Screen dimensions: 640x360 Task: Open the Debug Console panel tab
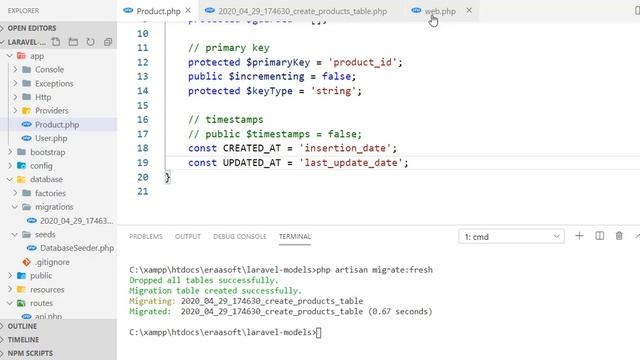(240, 236)
